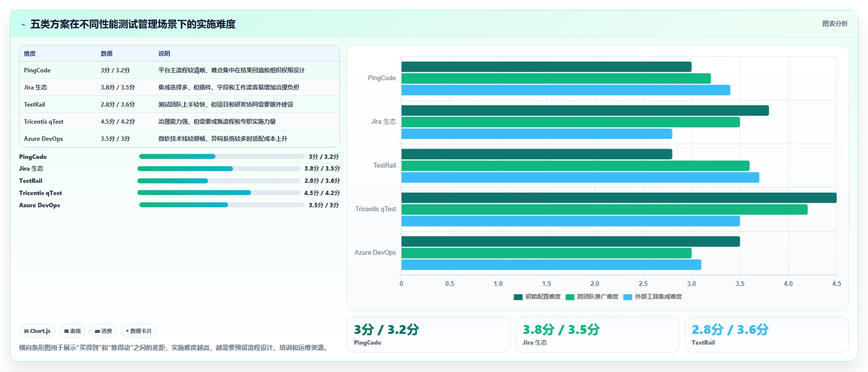Click the dark green TestRail chart bar
This screenshot has width=868, height=372.
(x=537, y=154)
